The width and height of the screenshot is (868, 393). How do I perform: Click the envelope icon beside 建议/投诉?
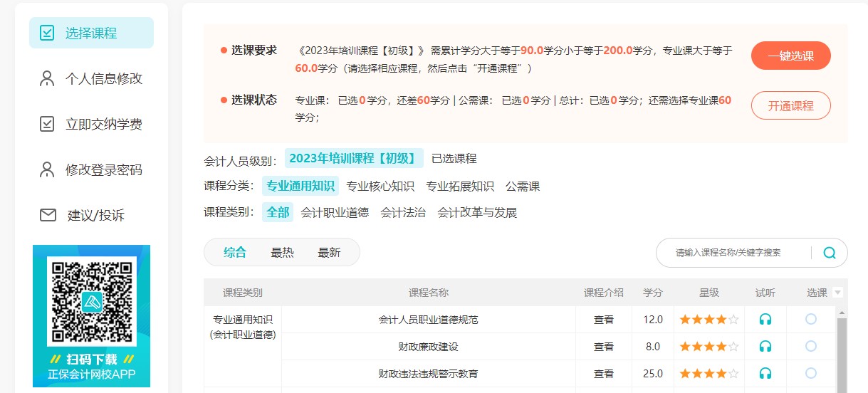click(47, 215)
